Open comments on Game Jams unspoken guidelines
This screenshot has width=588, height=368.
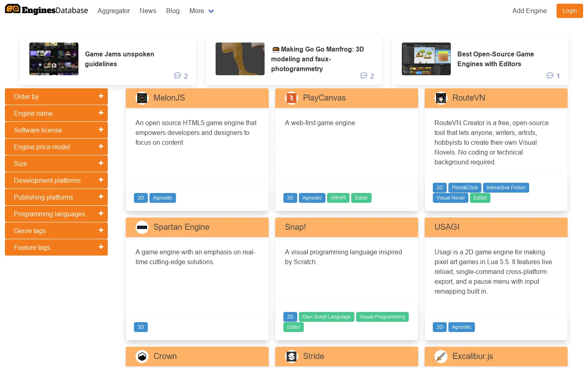point(181,76)
